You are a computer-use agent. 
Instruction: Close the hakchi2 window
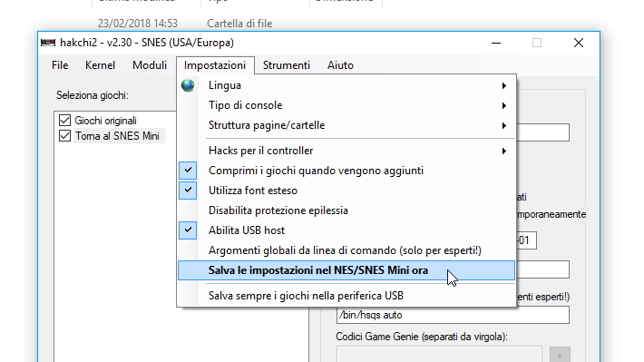pos(579,43)
